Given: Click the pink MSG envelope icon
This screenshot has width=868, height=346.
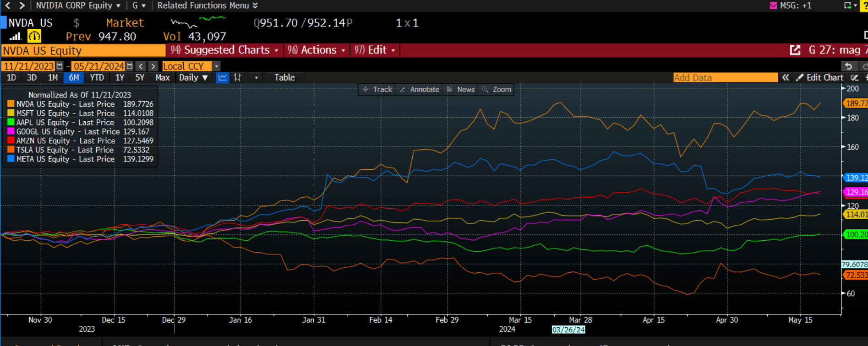Looking at the screenshot, I should click(x=773, y=5).
